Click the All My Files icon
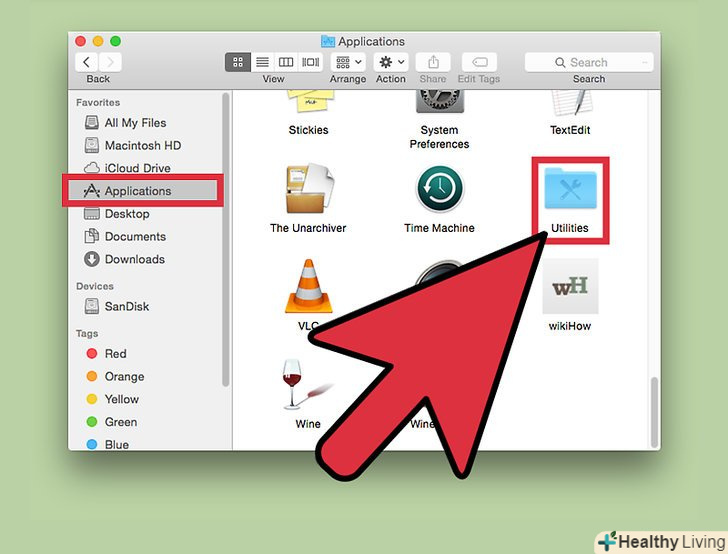This screenshot has width=728, height=554. point(92,123)
